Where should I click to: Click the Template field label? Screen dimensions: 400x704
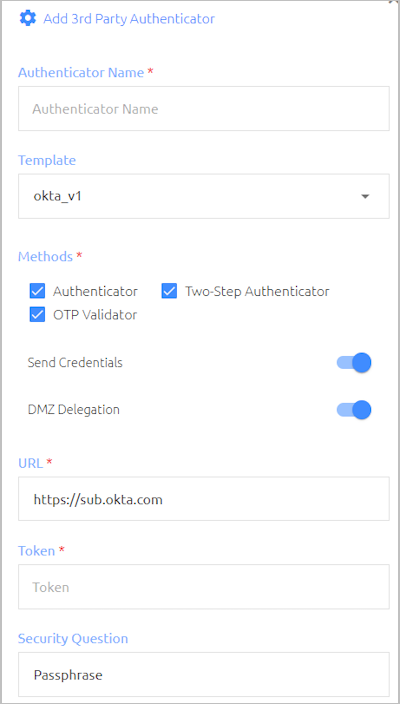[x=47, y=160]
